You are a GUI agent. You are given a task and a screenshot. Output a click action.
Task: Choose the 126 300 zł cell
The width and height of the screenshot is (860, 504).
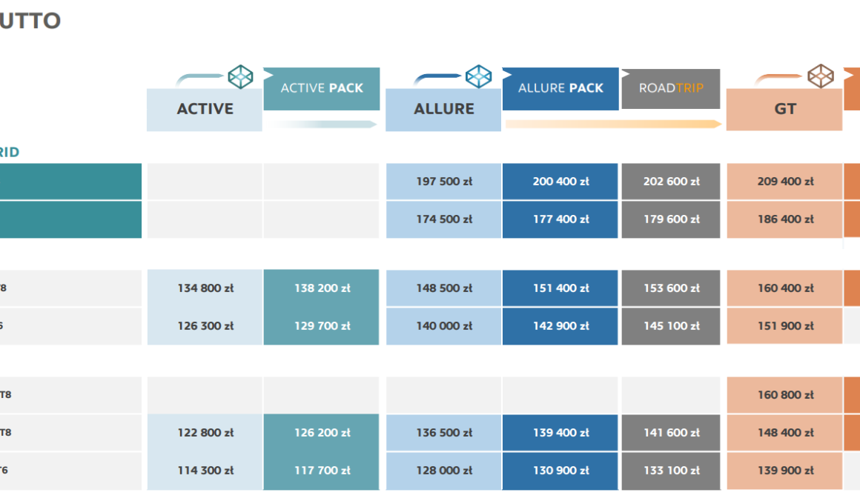coord(205,326)
